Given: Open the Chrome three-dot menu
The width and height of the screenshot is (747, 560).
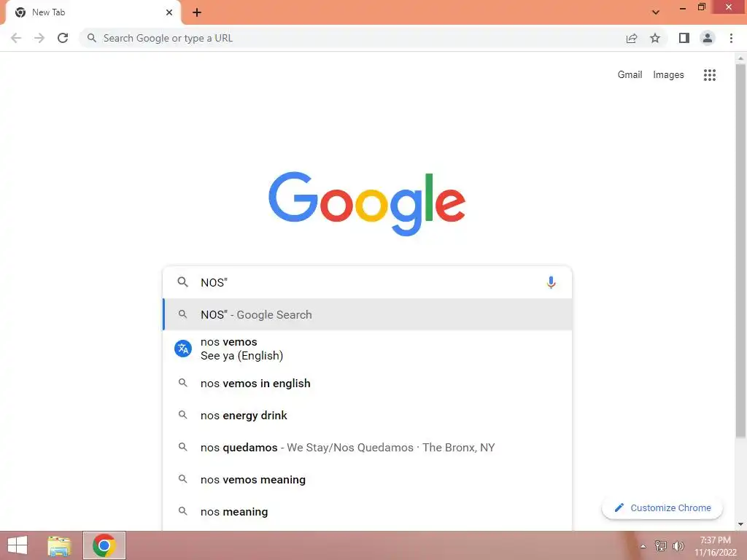Looking at the screenshot, I should click(x=731, y=38).
